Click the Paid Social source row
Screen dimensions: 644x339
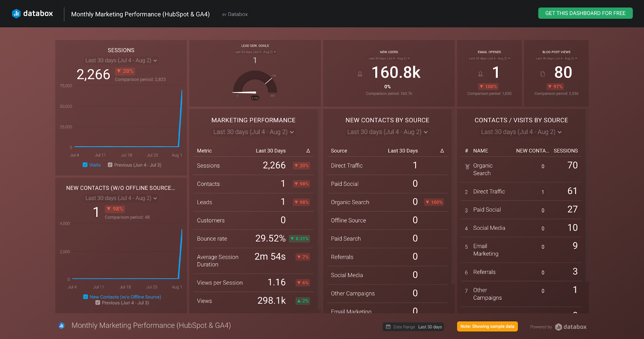tap(387, 184)
